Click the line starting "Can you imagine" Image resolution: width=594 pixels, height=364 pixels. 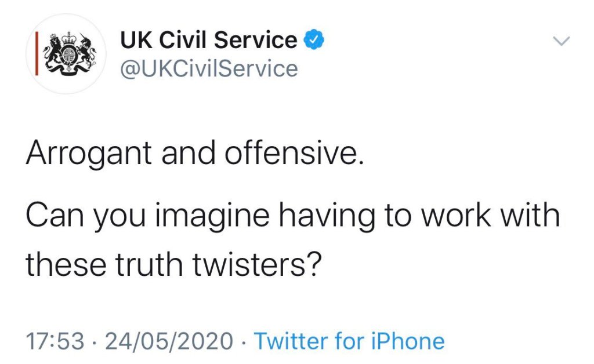coord(293,216)
